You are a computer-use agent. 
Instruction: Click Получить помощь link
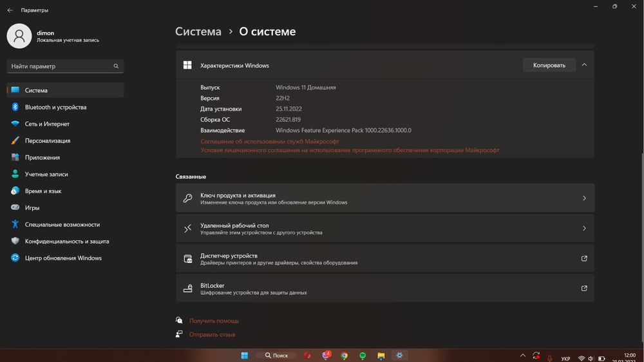click(214, 321)
